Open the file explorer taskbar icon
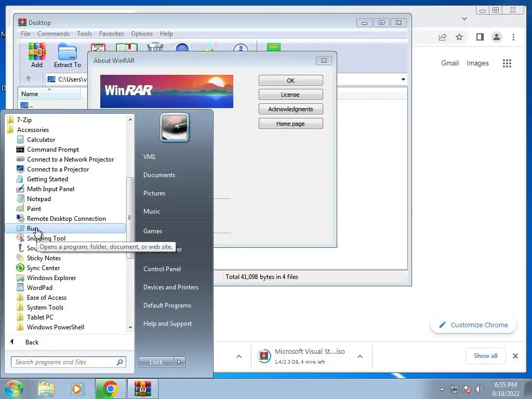 click(46, 389)
